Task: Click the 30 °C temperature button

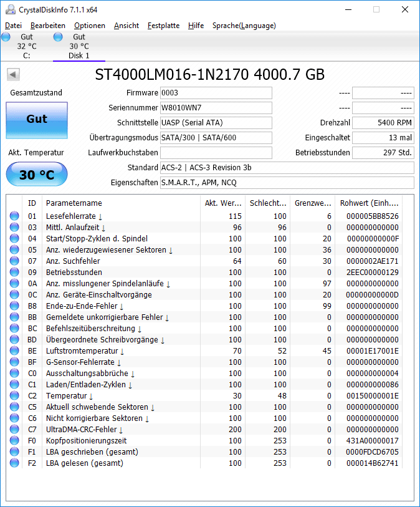Action: coord(37,174)
